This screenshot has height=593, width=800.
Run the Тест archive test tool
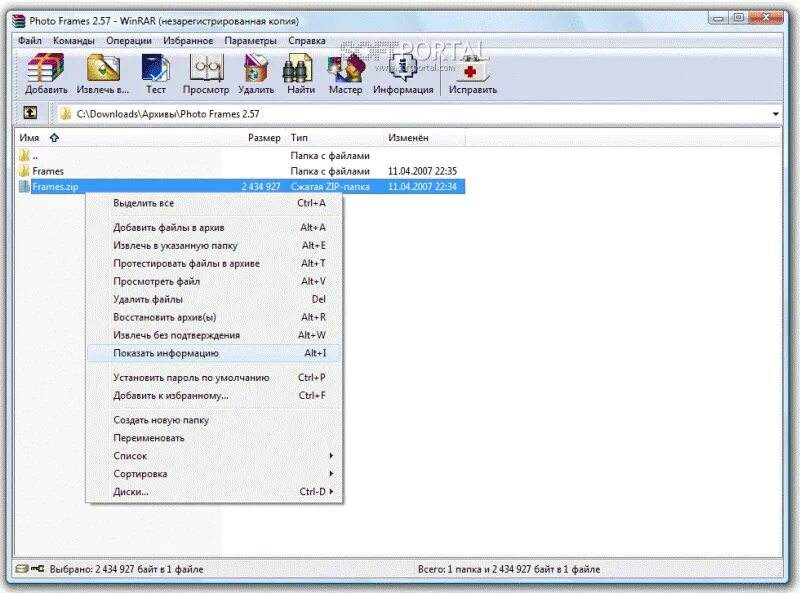coord(156,68)
